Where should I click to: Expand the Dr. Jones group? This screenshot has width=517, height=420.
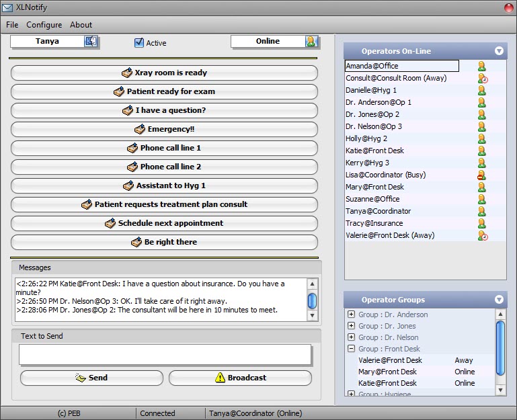pyautogui.click(x=351, y=326)
